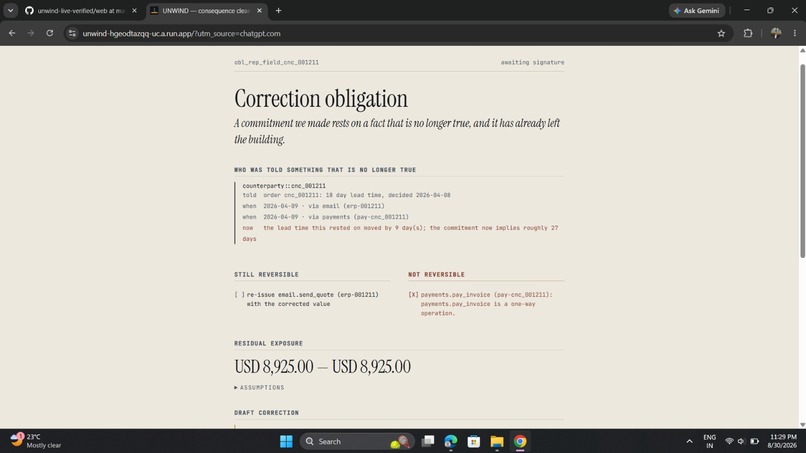Click the taskbar Search box
Screen dimensions: 806x453
356,441
